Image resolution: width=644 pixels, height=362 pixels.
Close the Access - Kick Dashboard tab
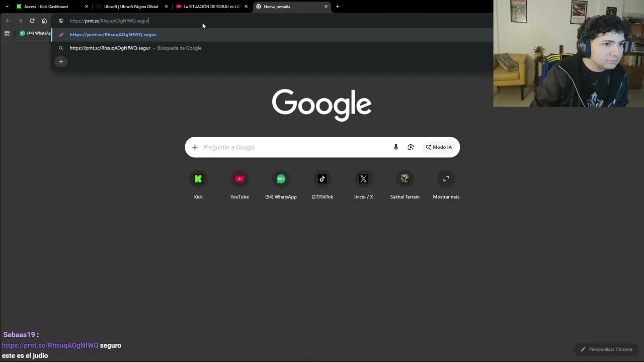tap(87, 7)
